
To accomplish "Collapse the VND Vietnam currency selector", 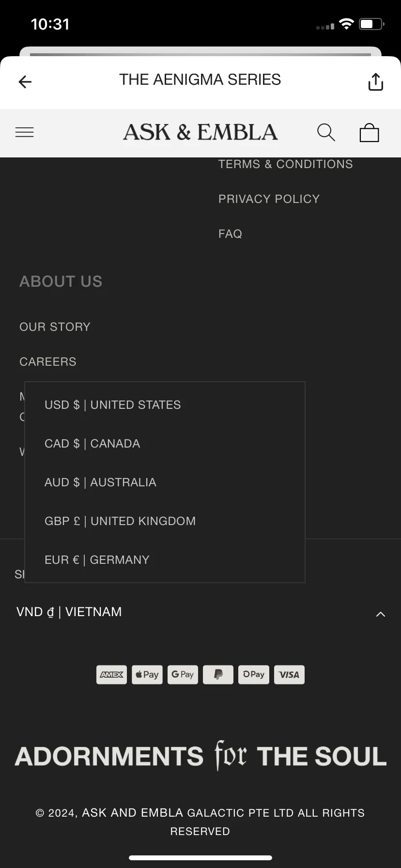I will pyautogui.click(x=69, y=612).
